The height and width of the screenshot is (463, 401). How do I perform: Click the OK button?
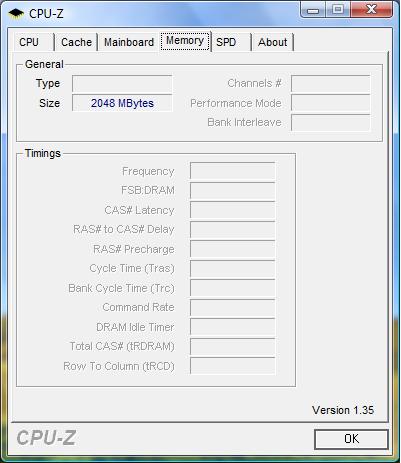tap(351, 439)
